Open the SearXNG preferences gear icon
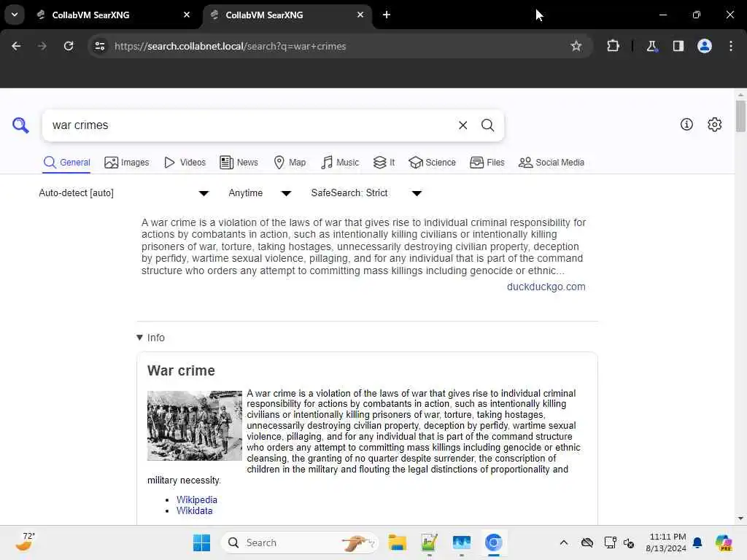The height and width of the screenshot is (560, 747). coord(714,124)
